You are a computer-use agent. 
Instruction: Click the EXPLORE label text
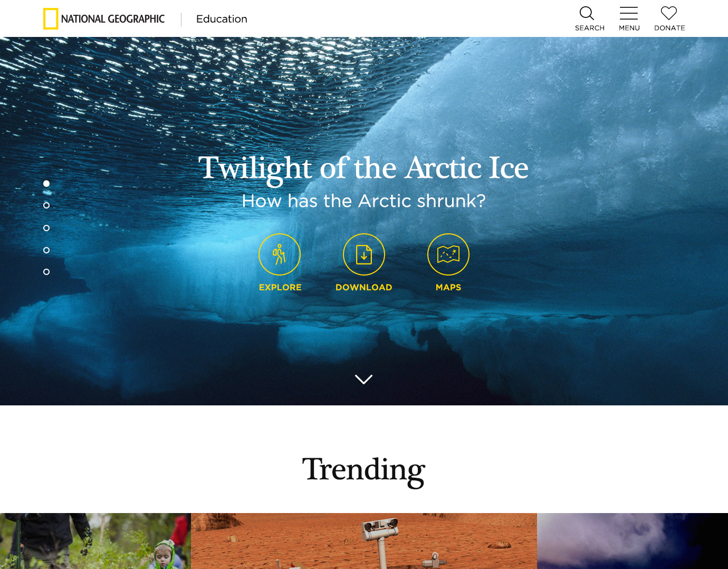(x=280, y=287)
